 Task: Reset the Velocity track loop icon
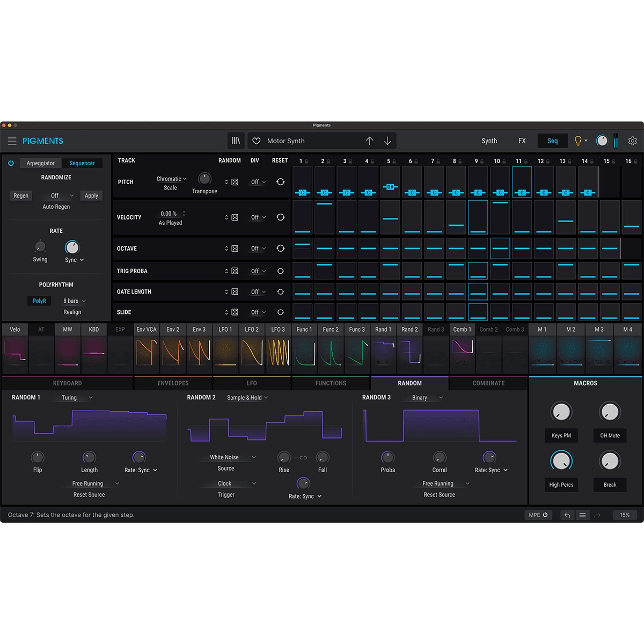(280, 217)
